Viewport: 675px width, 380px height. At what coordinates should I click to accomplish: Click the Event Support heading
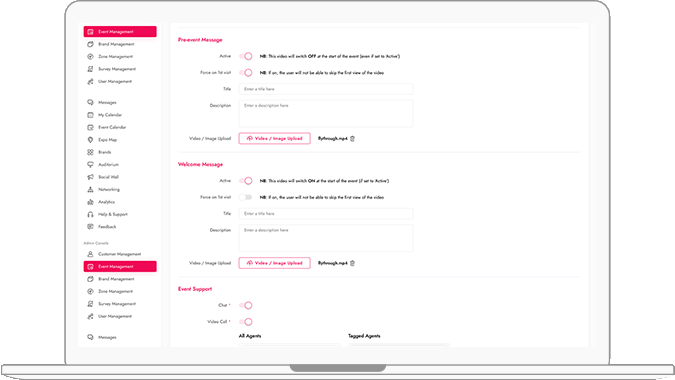coord(195,289)
